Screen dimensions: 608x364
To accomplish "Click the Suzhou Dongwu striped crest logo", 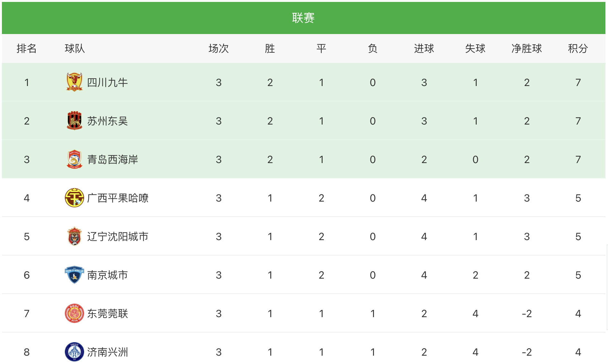I will point(74,121).
